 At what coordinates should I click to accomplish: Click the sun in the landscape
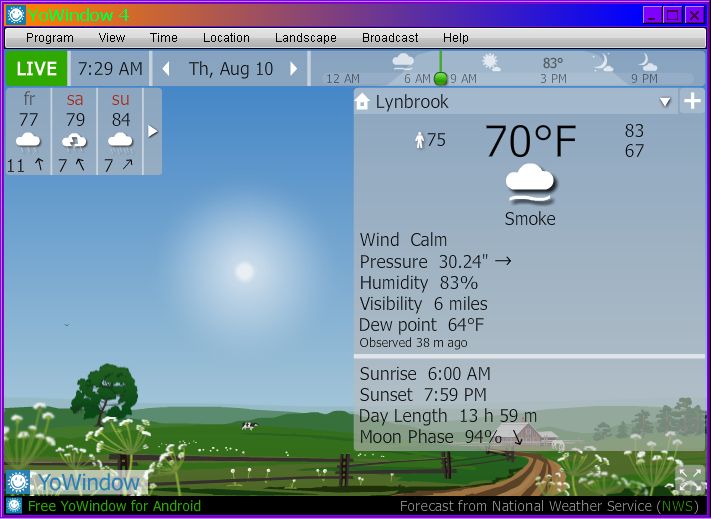244,272
